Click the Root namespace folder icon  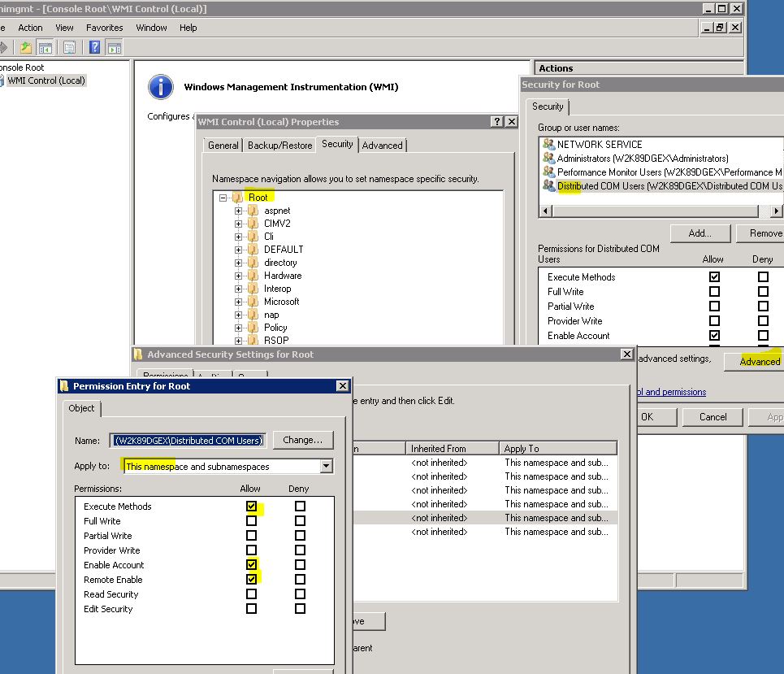pos(238,198)
